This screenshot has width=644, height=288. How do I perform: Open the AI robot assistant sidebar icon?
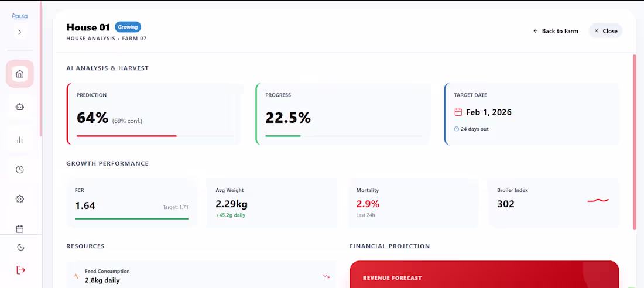click(19, 107)
